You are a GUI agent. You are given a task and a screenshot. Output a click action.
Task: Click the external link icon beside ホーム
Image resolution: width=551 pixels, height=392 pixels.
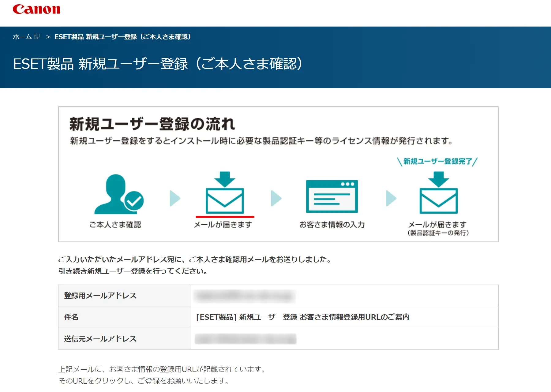(x=37, y=36)
